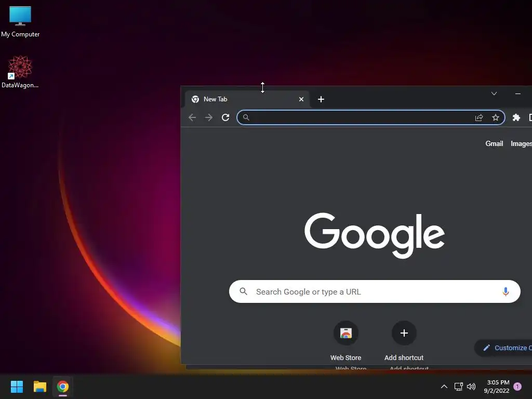
Task: Open network status tray icon
Action: click(x=458, y=387)
